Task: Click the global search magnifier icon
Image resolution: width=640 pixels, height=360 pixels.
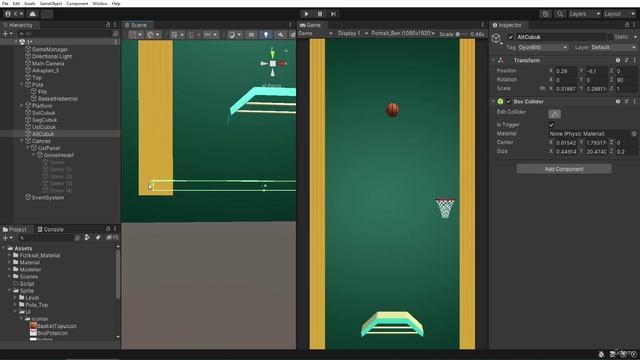Action: click(x=560, y=14)
